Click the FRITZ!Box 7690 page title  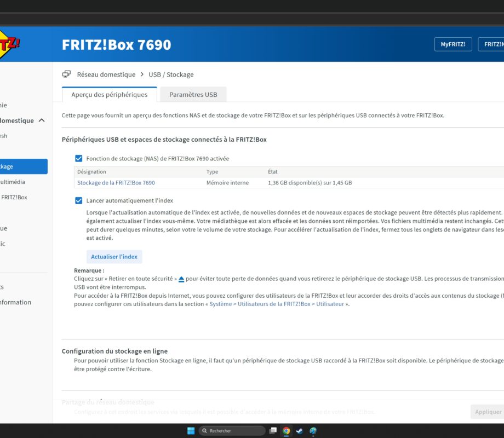point(116,45)
